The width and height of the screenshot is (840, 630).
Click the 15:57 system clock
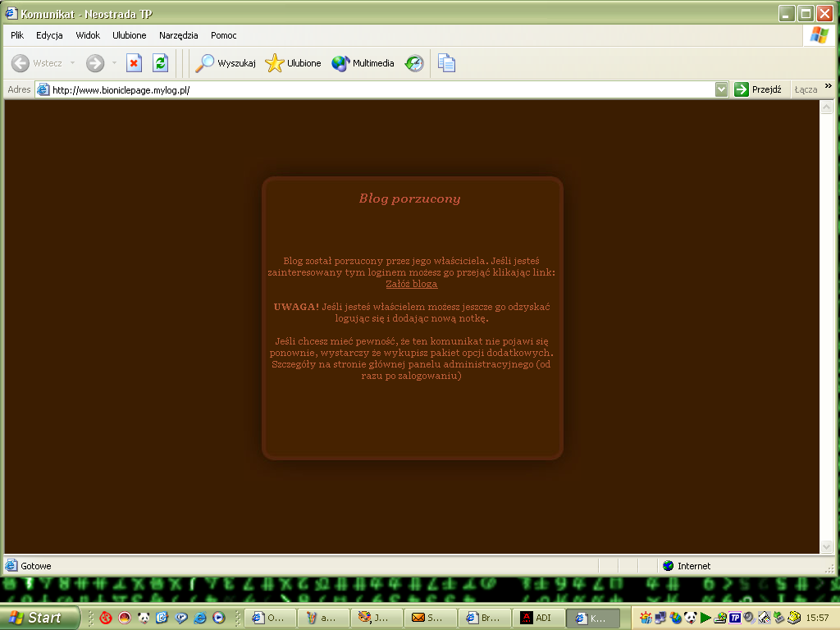[x=818, y=618]
